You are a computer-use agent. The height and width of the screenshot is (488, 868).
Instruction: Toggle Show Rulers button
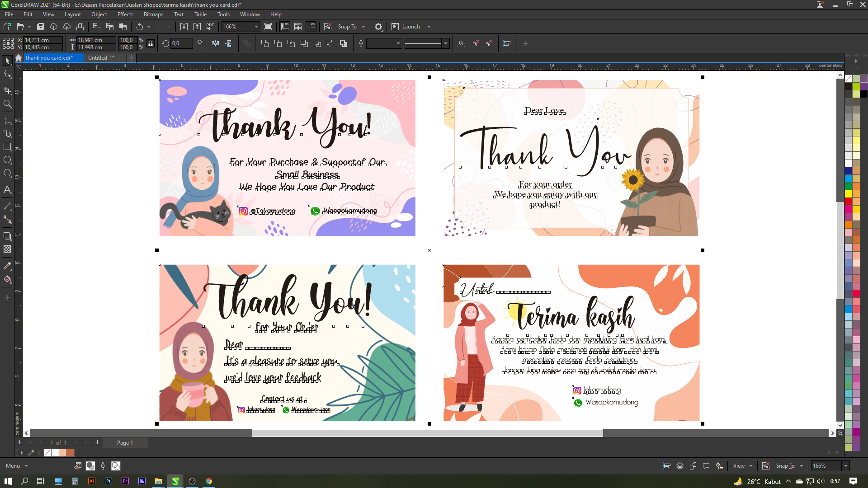[285, 27]
